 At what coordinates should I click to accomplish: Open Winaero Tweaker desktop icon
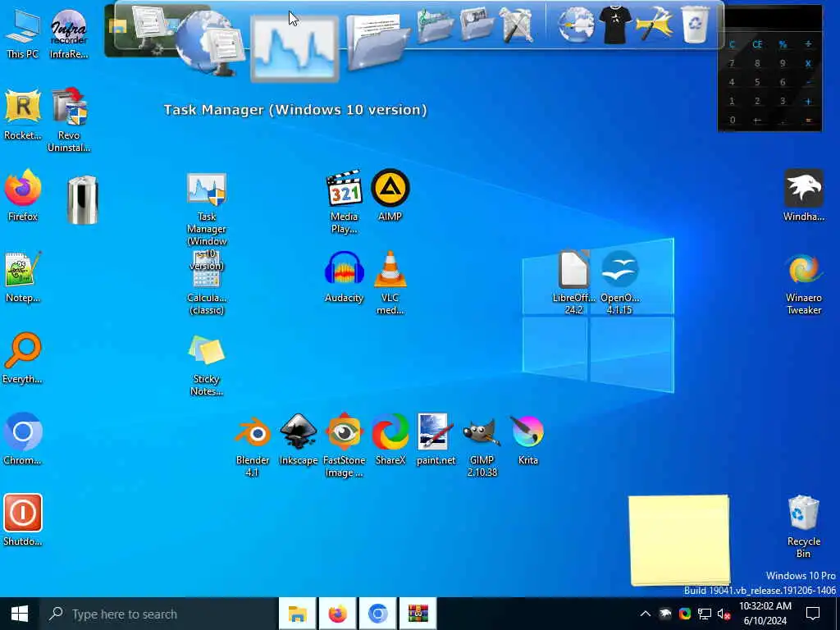click(x=804, y=283)
